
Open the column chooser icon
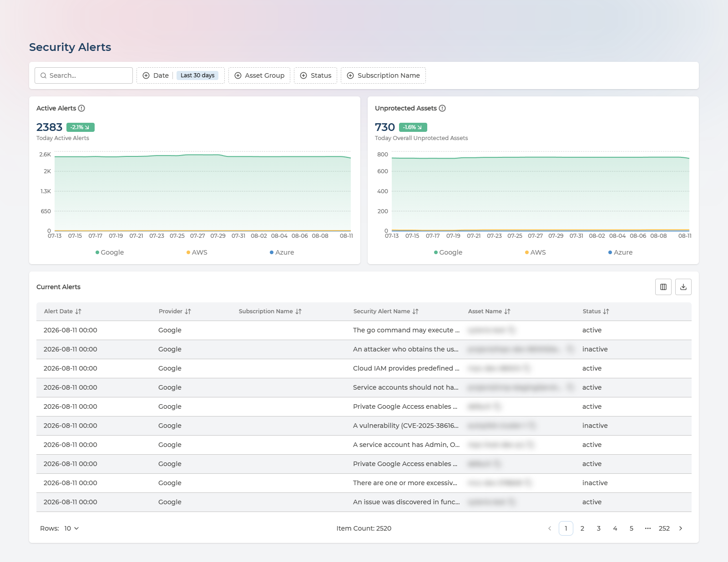663,287
